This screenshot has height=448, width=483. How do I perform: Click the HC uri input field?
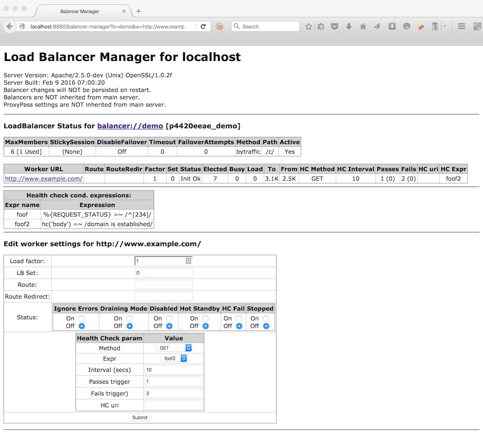tap(173, 405)
